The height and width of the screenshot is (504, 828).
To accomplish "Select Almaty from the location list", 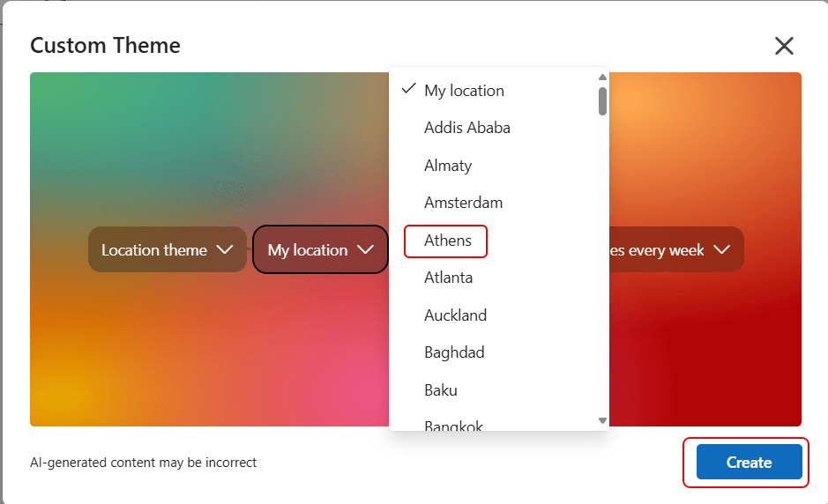I will click(x=448, y=166).
